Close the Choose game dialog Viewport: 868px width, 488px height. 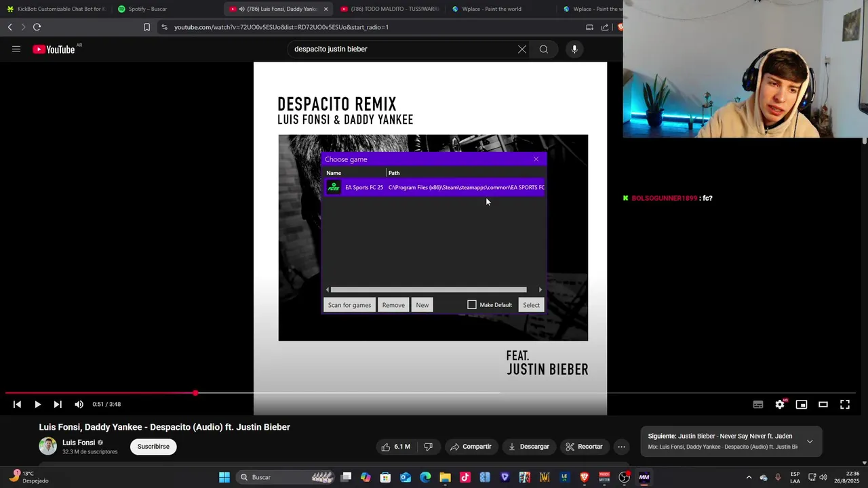point(536,159)
